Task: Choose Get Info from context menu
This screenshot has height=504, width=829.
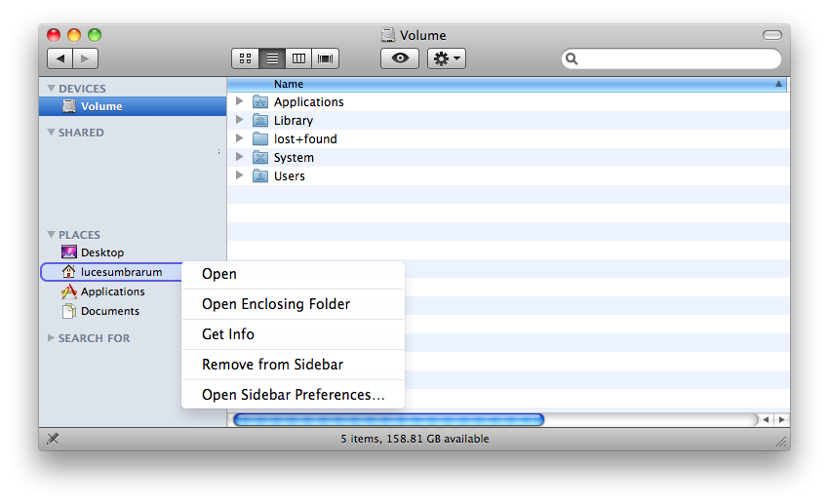Action: point(293,334)
